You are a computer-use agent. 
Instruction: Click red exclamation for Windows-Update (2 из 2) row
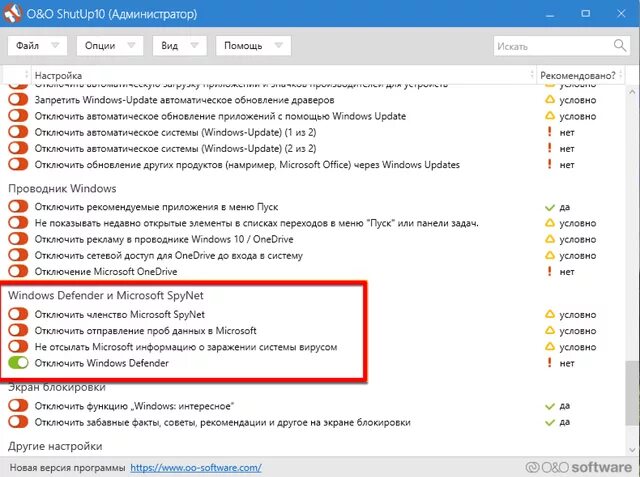(549, 148)
